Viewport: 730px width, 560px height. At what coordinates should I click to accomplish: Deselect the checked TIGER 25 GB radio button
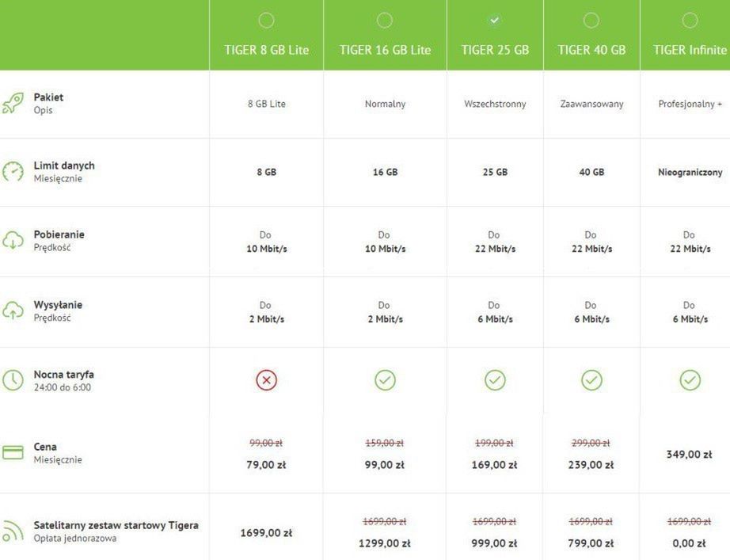pyautogui.click(x=495, y=20)
